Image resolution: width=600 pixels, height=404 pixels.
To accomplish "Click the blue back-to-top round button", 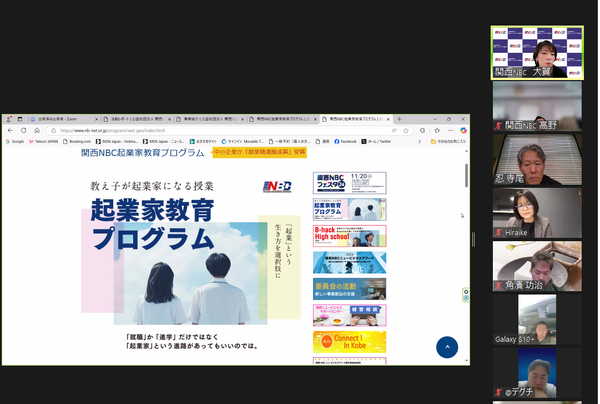I will click(x=447, y=347).
